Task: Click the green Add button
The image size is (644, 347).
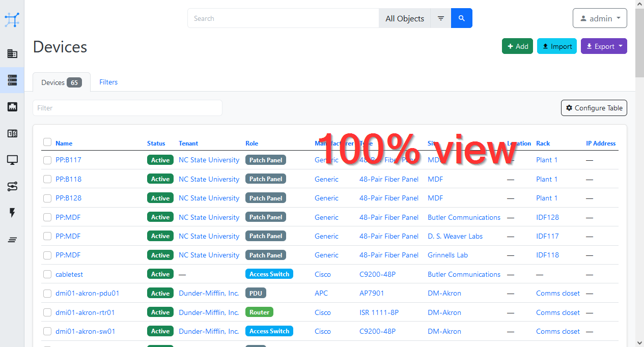Action: click(x=517, y=46)
